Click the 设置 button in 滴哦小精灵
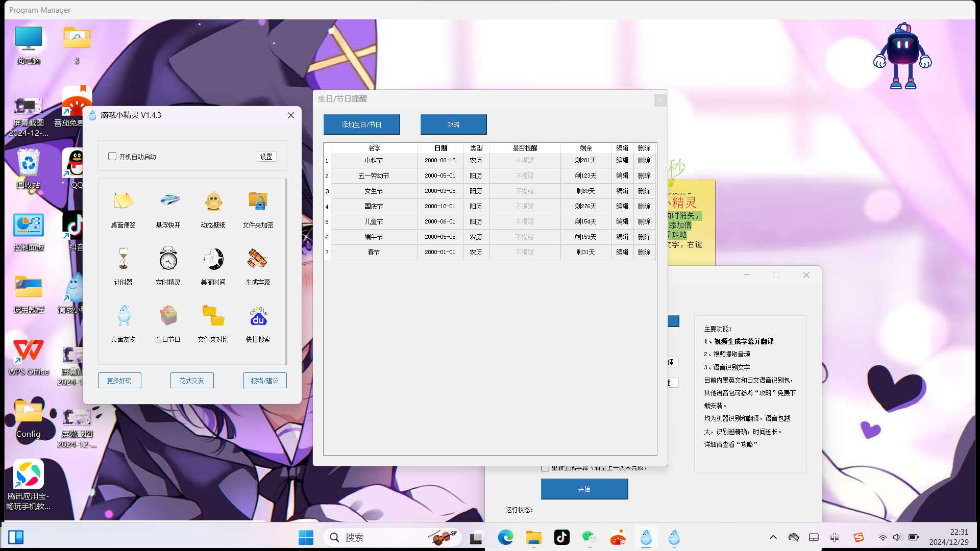The height and width of the screenshot is (551, 980). tap(266, 157)
